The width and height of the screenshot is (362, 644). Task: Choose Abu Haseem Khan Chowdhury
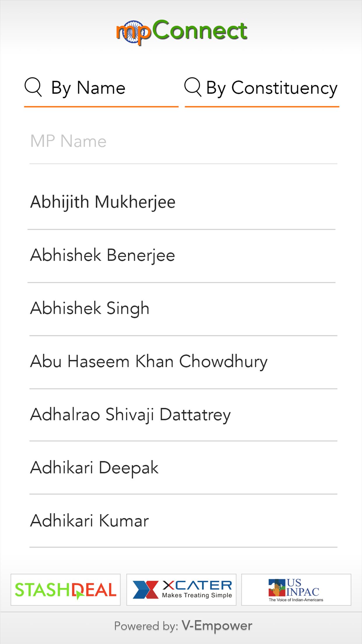click(x=149, y=362)
